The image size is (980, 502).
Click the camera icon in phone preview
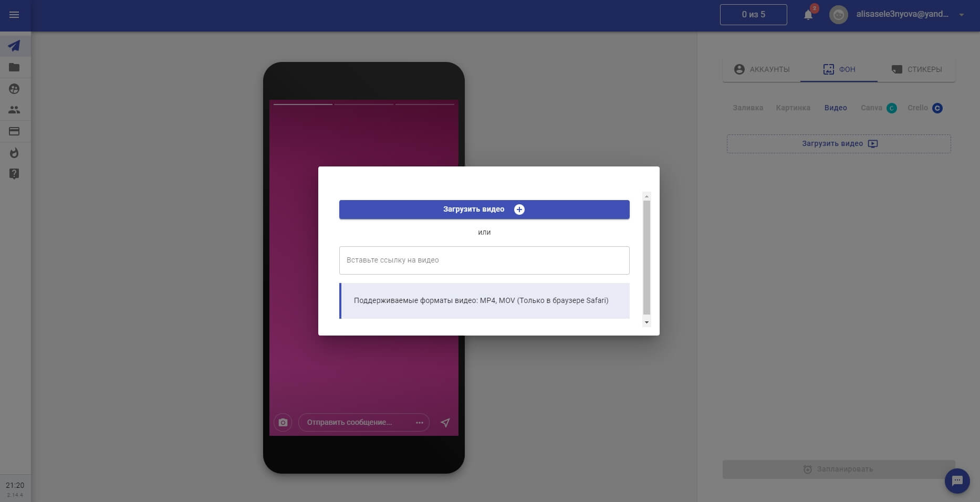[283, 423]
